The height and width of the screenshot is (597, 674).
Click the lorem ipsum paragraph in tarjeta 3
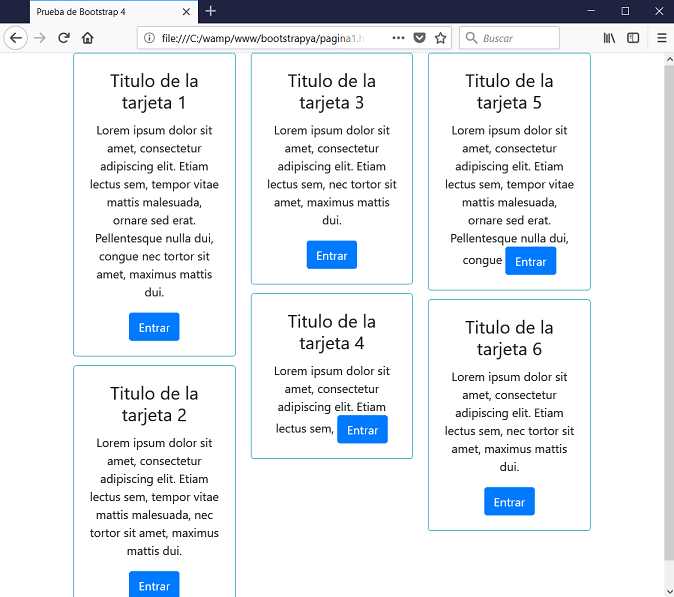(331, 175)
